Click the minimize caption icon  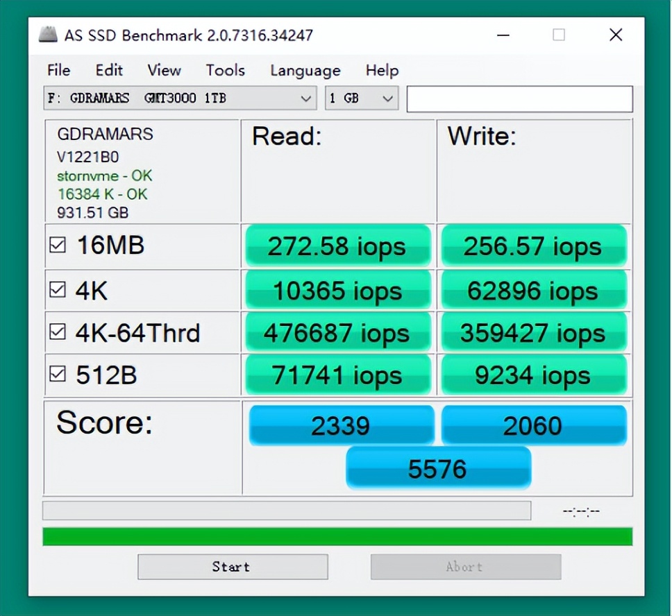(503, 34)
